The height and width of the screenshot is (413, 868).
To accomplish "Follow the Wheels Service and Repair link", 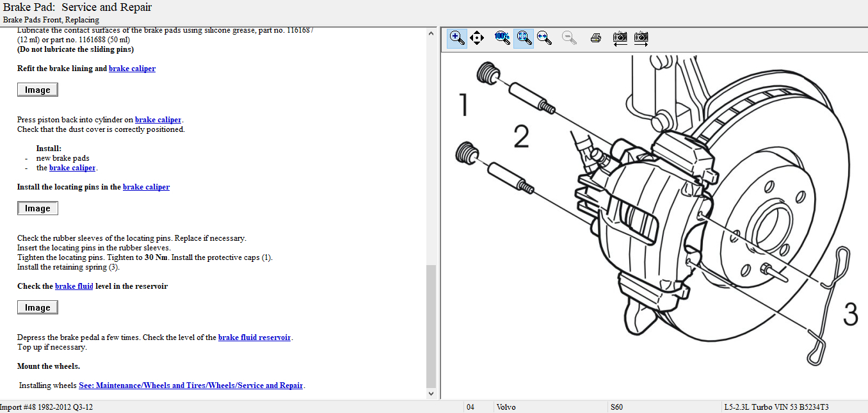I will (191, 385).
